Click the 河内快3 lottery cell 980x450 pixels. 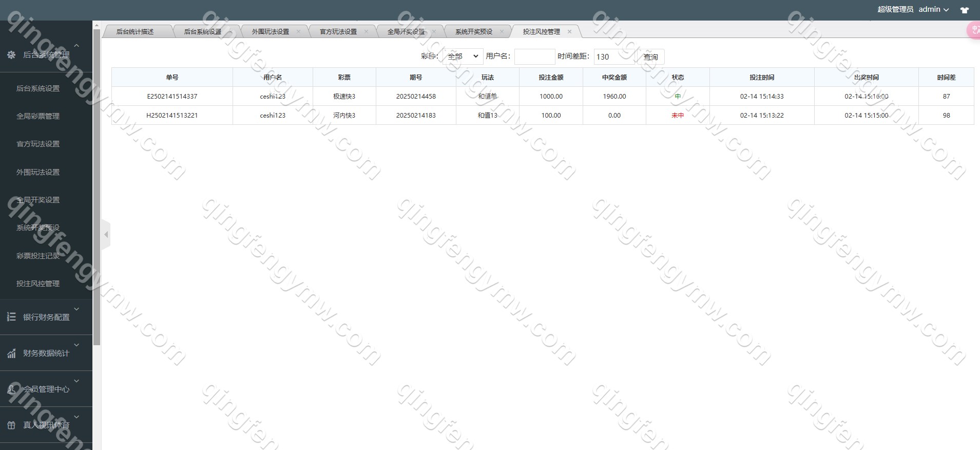tap(344, 116)
